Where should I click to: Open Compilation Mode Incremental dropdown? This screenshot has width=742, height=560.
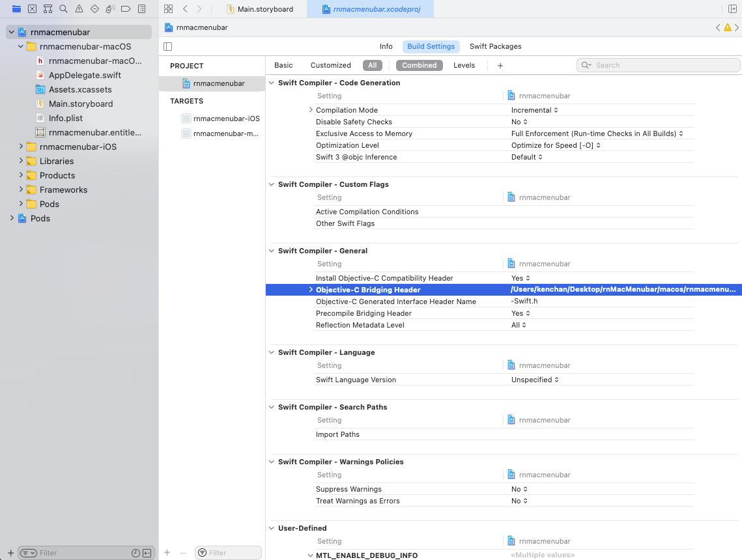tap(535, 110)
